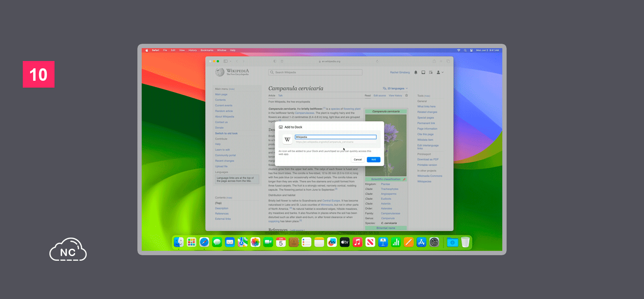
Task: Open News from the Dock
Action: click(370, 242)
